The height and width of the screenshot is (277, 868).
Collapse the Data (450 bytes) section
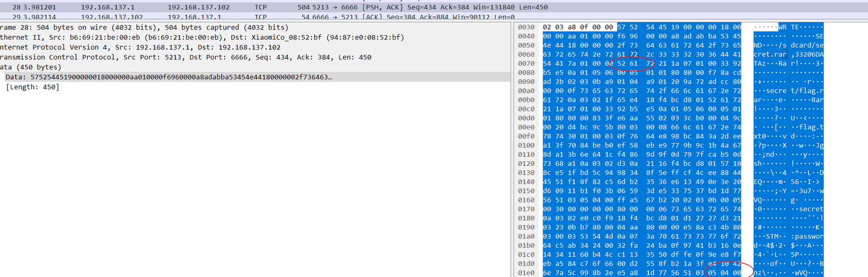[x=30, y=67]
